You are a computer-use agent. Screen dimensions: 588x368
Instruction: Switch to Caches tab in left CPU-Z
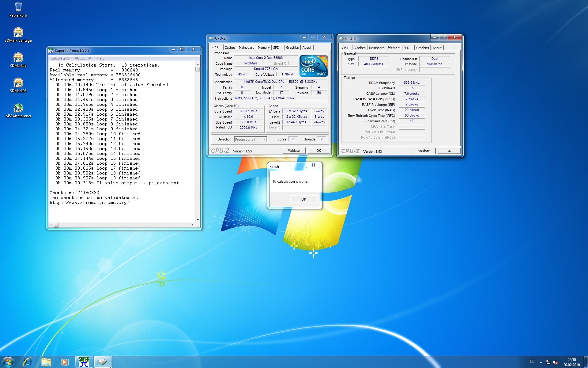(x=230, y=48)
